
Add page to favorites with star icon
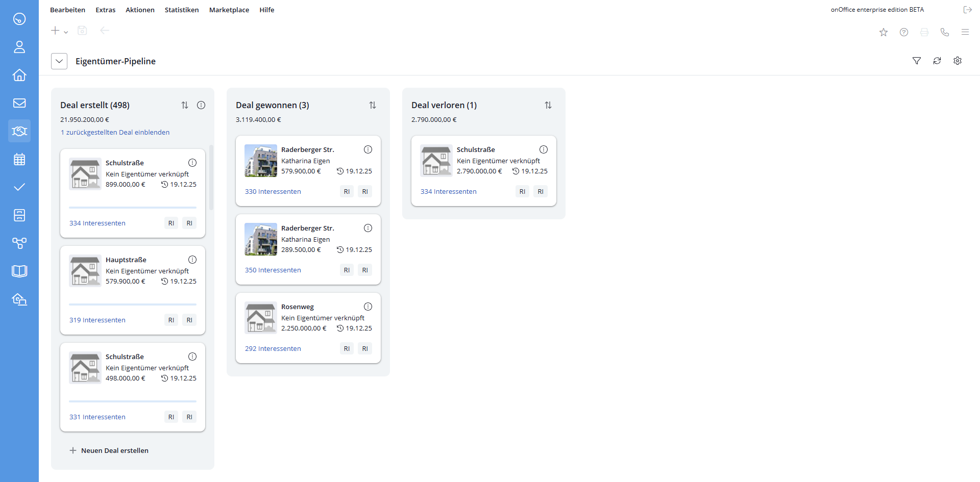[884, 32]
